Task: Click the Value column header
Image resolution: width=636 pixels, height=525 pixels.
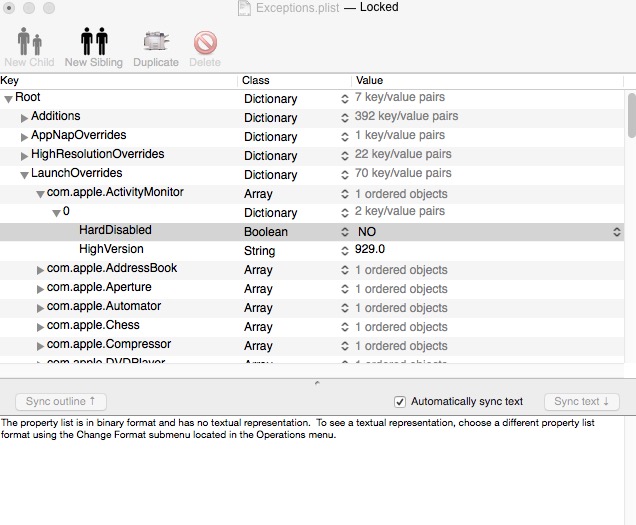Action: point(488,80)
